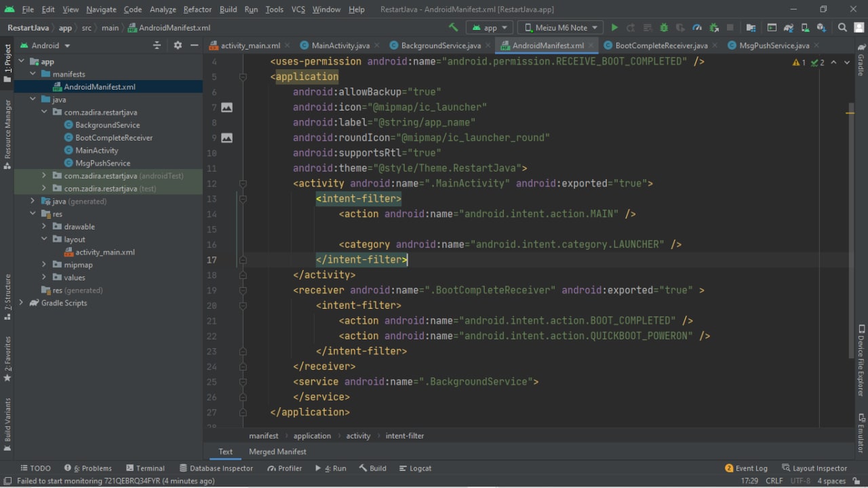
Task: Go to next highlighted error arrow
Action: point(848,62)
